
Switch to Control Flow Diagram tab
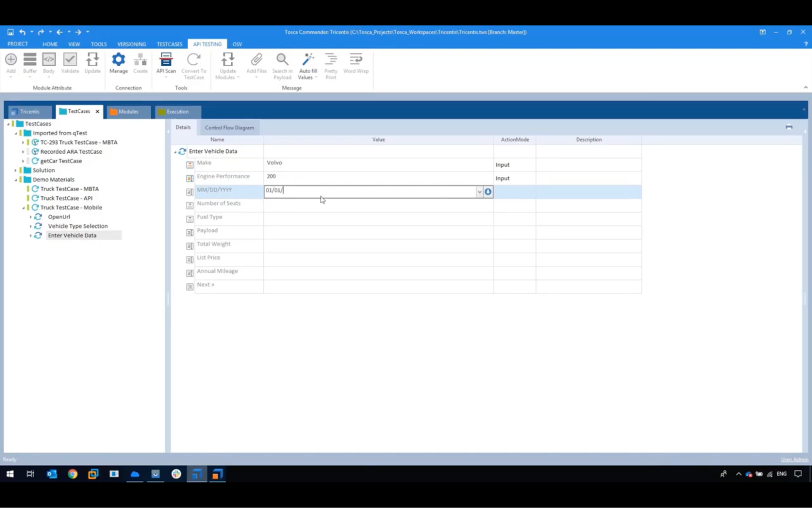coord(229,128)
